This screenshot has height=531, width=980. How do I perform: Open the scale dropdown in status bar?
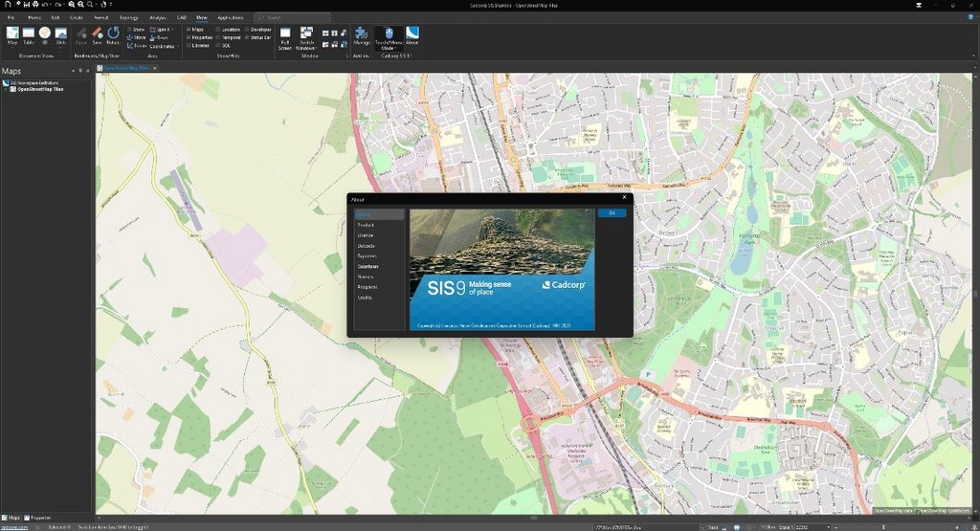tap(829, 527)
